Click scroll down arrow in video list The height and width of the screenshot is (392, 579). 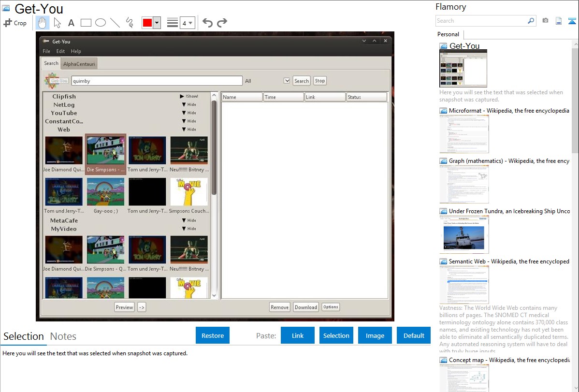coord(214,295)
